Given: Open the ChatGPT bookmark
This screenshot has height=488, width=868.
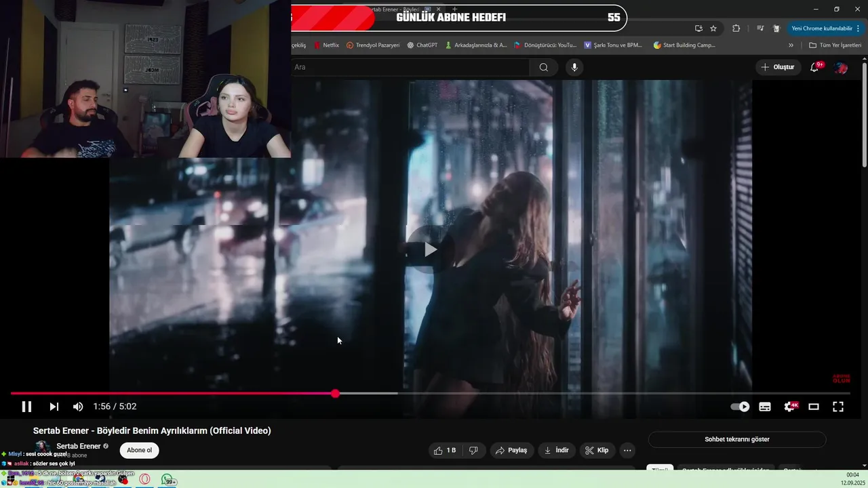Looking at the screenshot, I should (x=422, y=45).
